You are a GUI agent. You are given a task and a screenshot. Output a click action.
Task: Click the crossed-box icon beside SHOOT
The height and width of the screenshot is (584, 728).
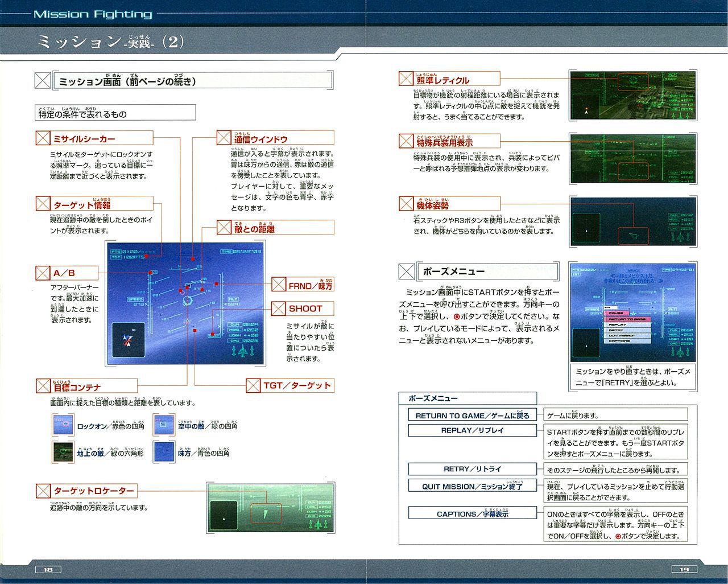279,309
